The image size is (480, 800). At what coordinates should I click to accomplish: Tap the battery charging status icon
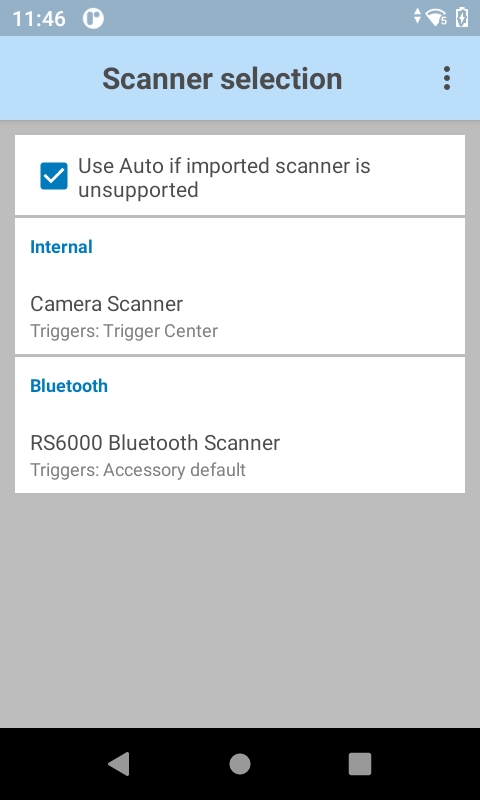(462, 17)
